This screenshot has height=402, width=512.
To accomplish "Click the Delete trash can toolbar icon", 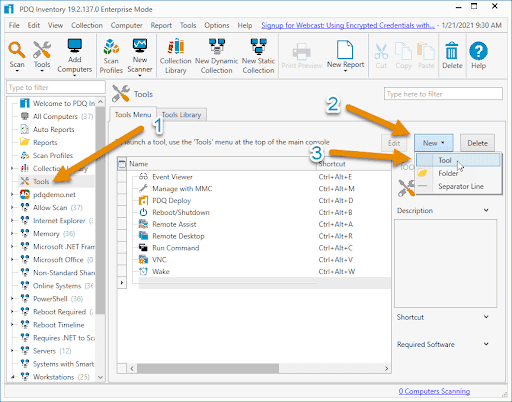I will (x=452, y=51).
